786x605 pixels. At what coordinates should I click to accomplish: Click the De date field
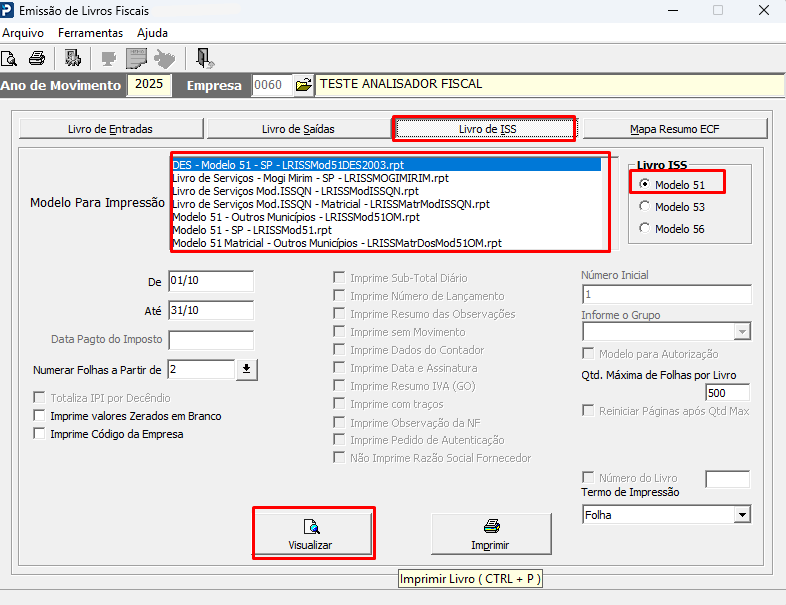pos(211,281)
